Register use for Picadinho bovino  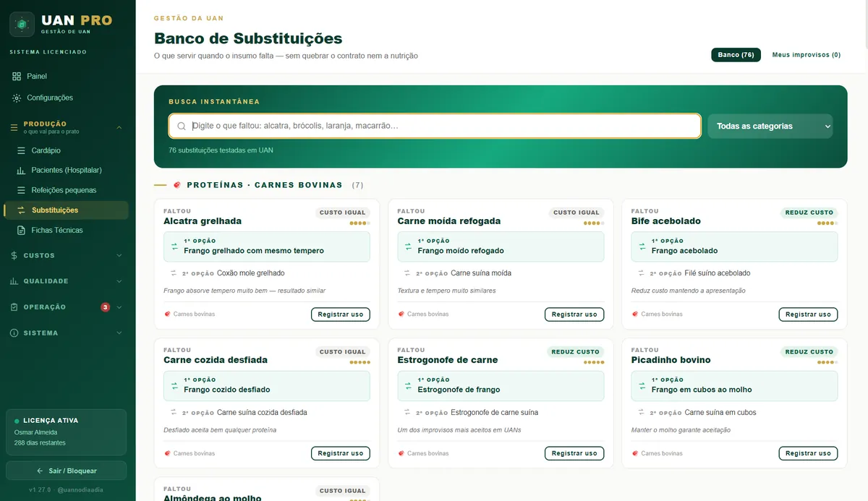click(808, 453)
